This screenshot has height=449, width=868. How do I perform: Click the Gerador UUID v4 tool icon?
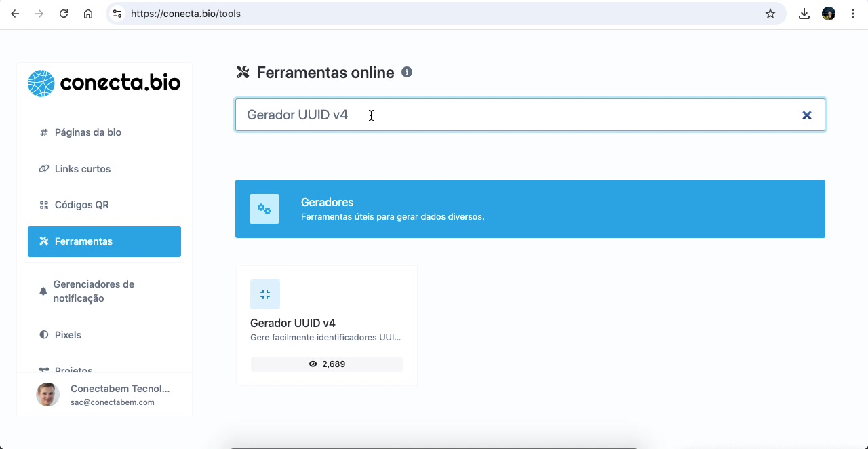click(264, 294)
